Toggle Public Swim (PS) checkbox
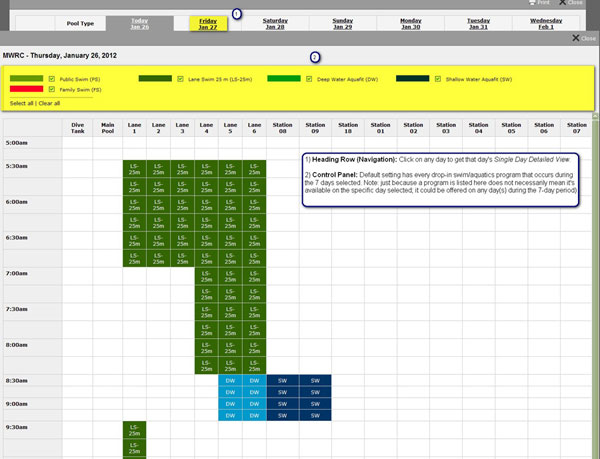600x459 pixels. click(51, 78)
